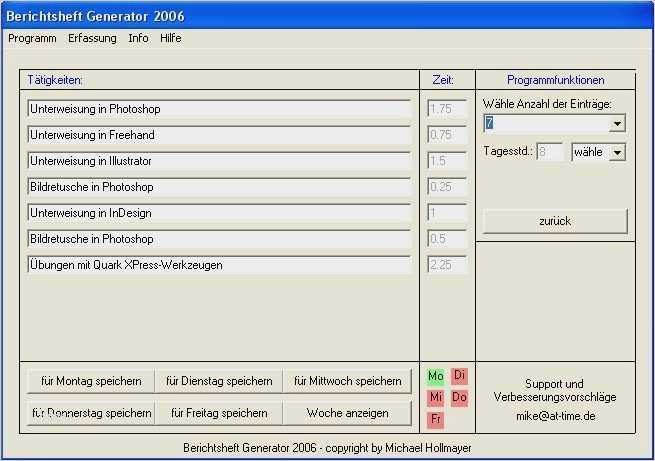Click the time field showing 1.75
655x461 pixels.
tap(447, 109)
